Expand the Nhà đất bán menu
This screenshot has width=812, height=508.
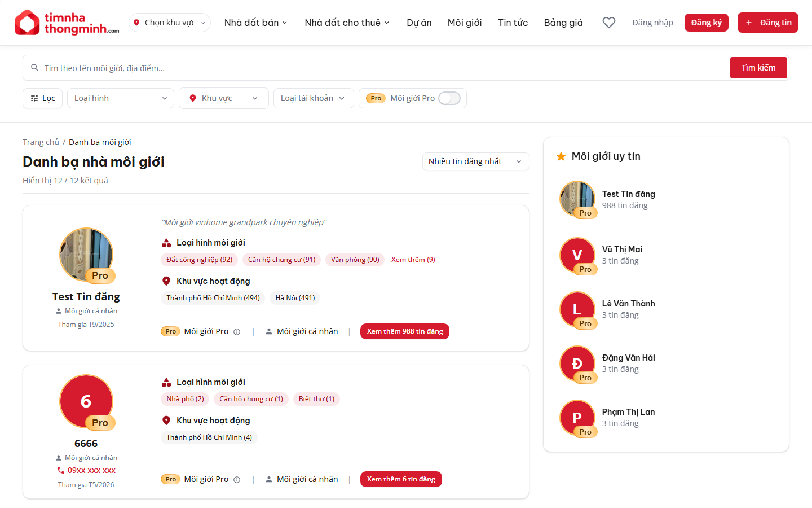[256, 23]
